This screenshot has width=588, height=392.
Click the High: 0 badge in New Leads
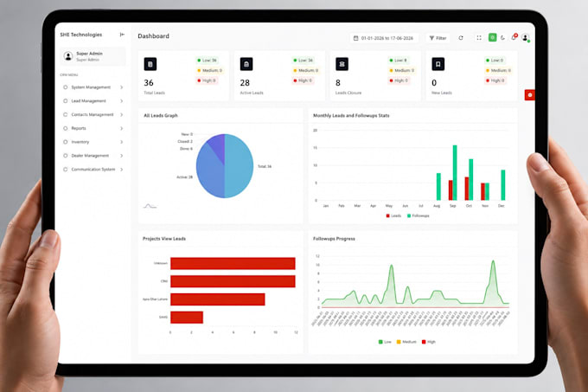[x=495, y=80]
